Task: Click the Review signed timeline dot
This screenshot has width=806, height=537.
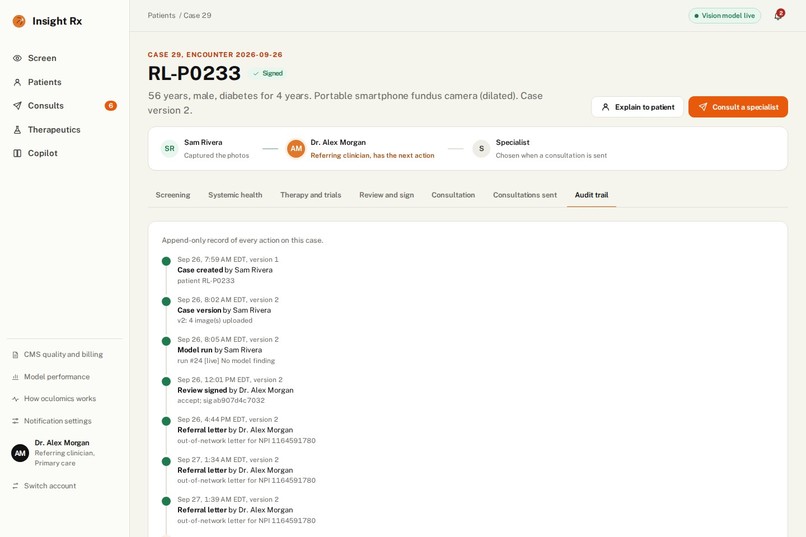Action: click(x=166, y=381)
